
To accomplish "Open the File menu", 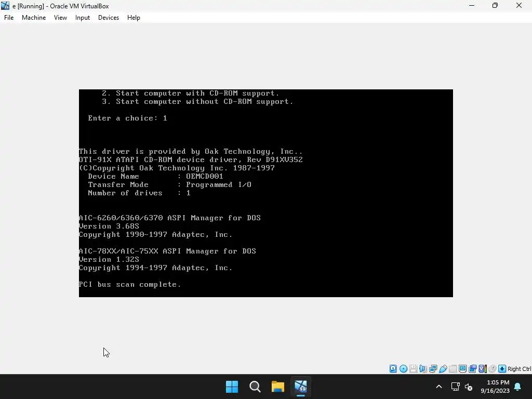I will 9,18.
